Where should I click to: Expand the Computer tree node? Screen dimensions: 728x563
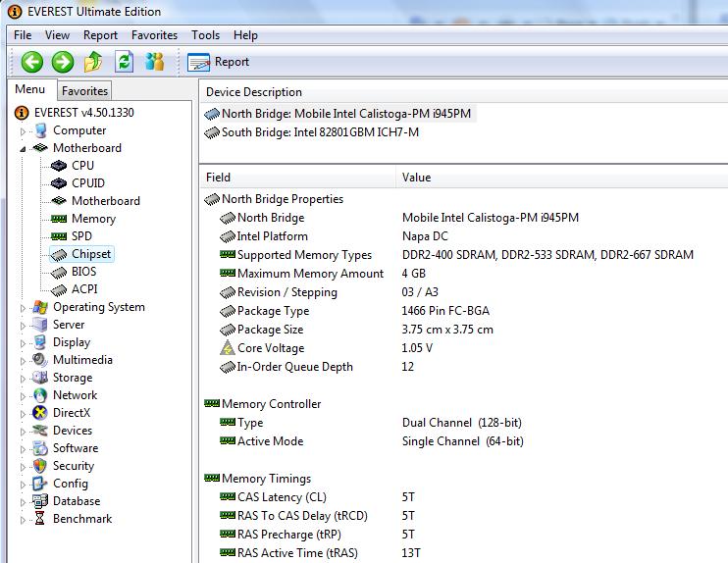coord(23,131)
